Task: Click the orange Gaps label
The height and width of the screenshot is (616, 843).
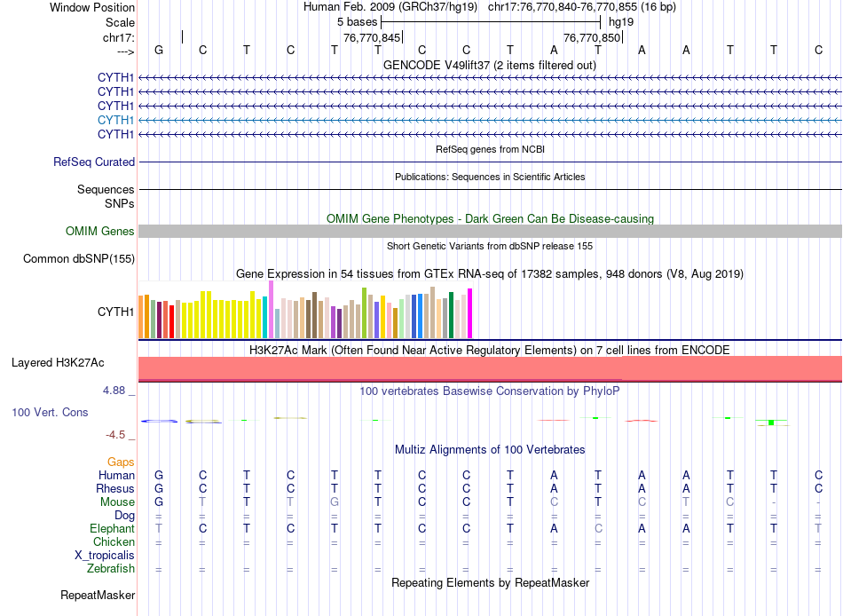Action: click(121, 462)
